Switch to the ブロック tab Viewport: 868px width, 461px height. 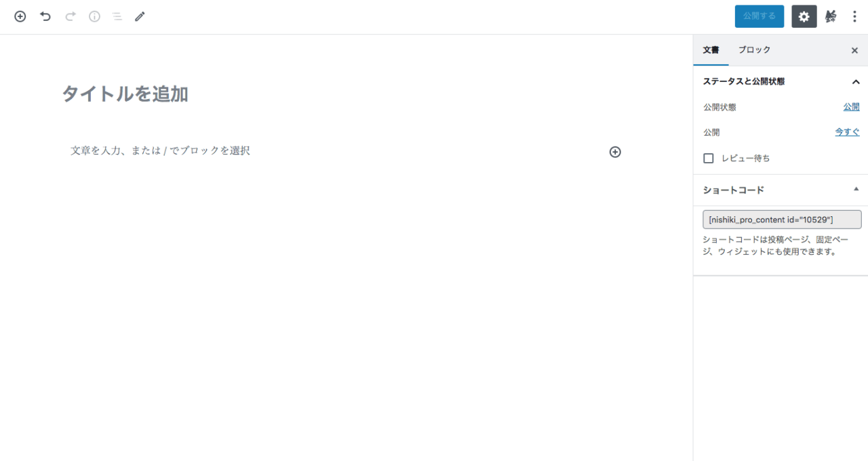tap(754, 50)
